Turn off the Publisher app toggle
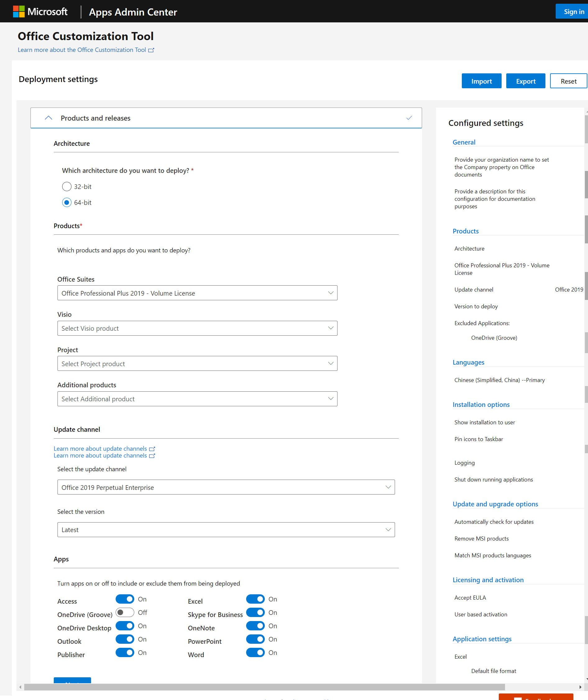 click(x=125, y=652)
